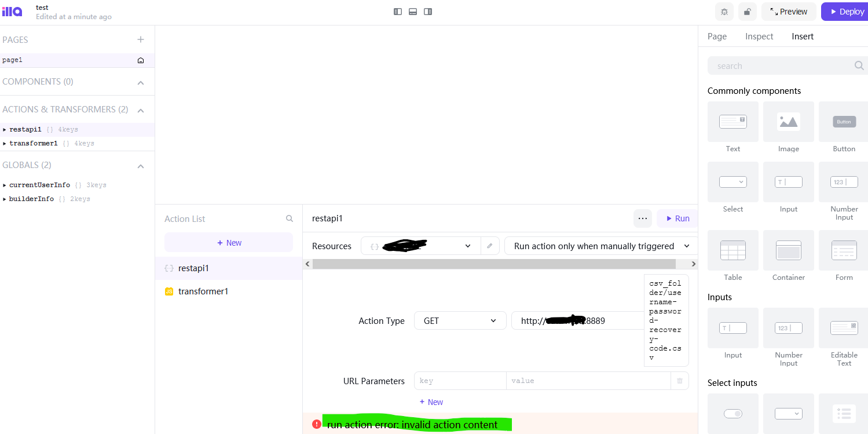Toggle the left panel layout icon
This screenshot has height=434, width=868.
pyautogui.click(x=397, y=11)
